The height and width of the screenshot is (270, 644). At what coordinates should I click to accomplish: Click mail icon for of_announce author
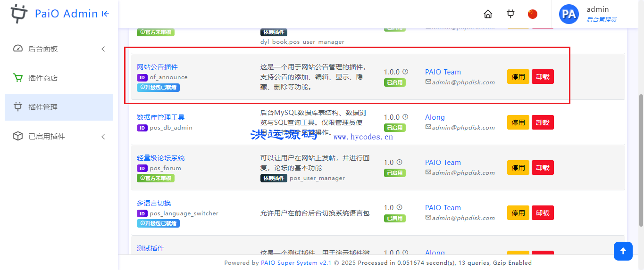[428, 82]
